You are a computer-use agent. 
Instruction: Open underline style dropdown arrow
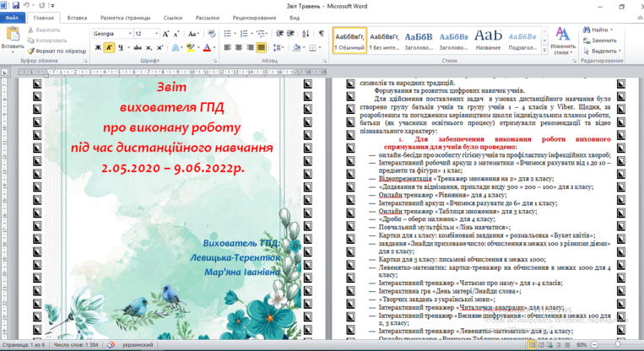128,47
